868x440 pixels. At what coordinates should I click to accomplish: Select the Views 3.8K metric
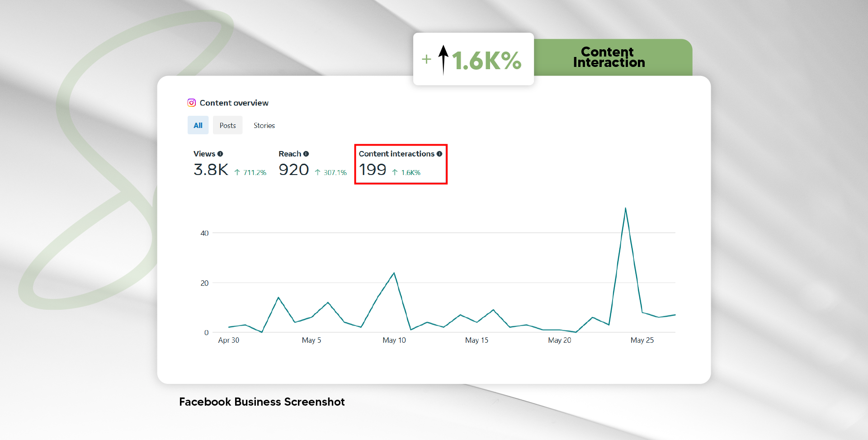pos(211,170)
